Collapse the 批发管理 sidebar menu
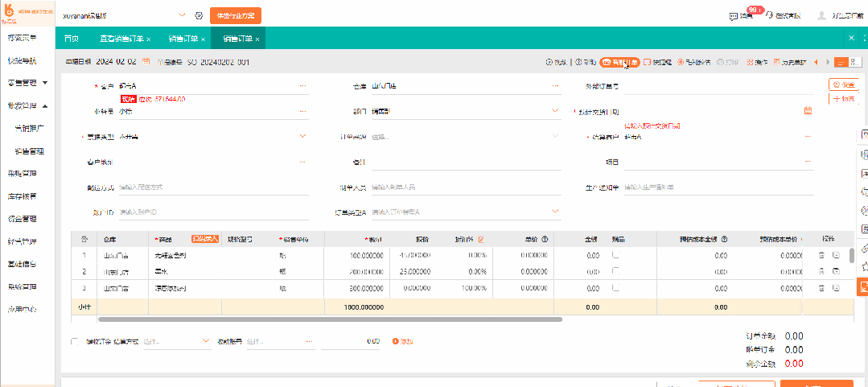868x387 pixels. click(27, 105)
